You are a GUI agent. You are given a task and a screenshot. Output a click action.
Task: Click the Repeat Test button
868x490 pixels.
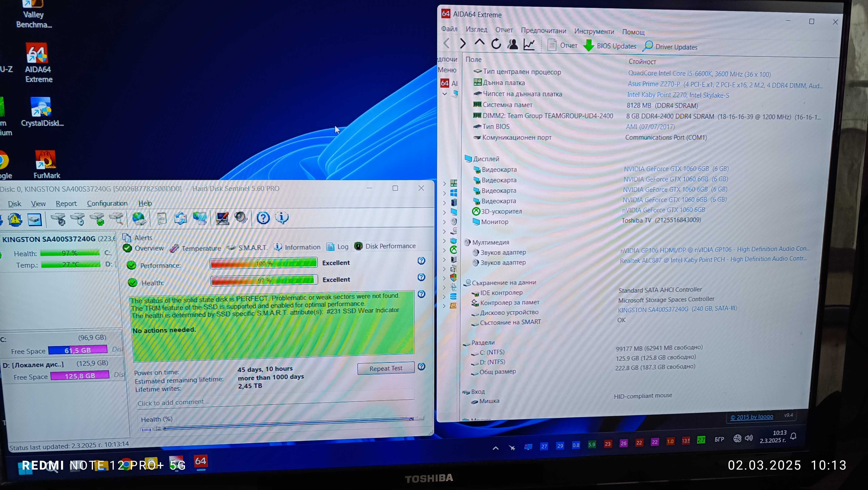(386, 368)
